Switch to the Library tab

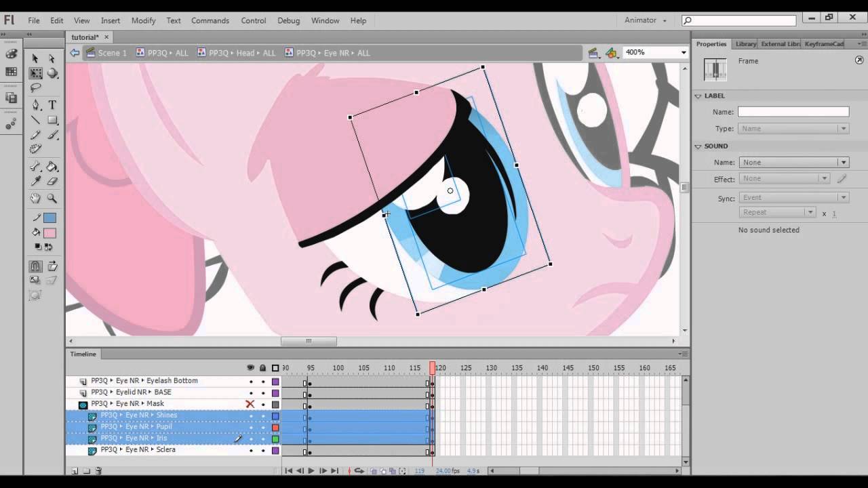pyautogui.click(x=745, y=44)
